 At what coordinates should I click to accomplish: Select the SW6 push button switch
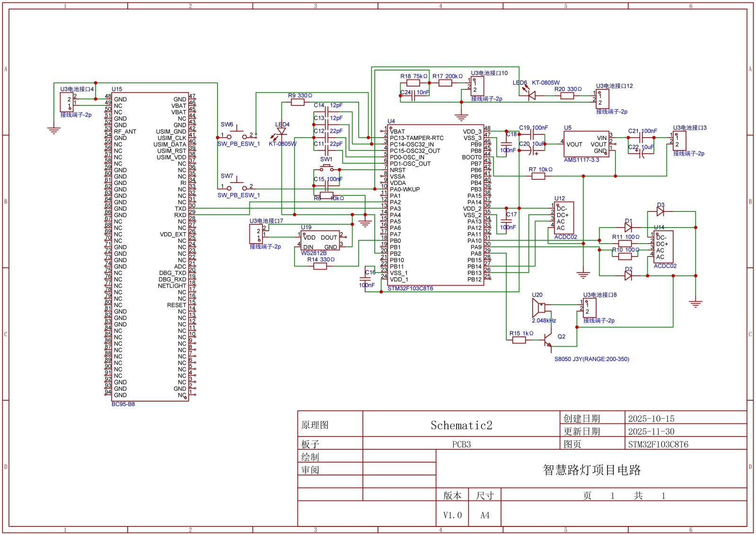pos(237,135)
